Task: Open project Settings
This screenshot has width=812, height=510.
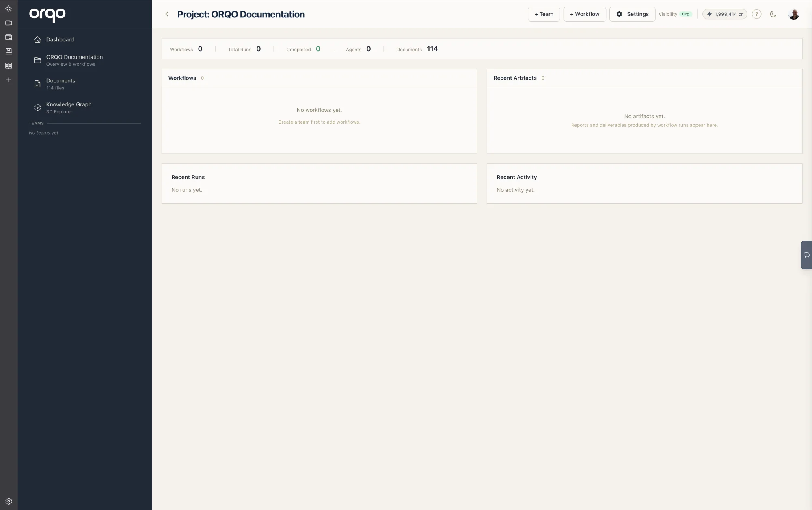Action: [x=632, y=14]
